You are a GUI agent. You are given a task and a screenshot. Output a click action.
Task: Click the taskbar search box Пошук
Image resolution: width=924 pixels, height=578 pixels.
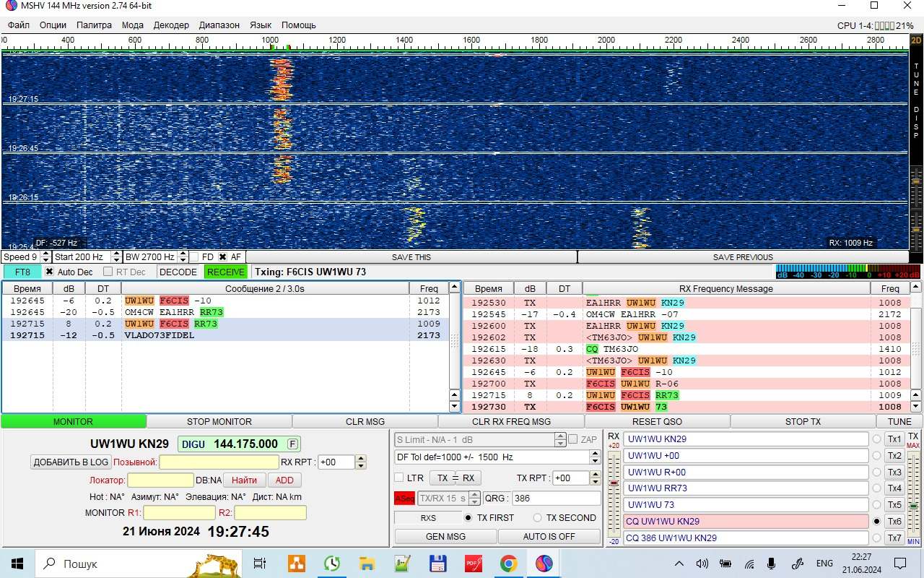138,564
